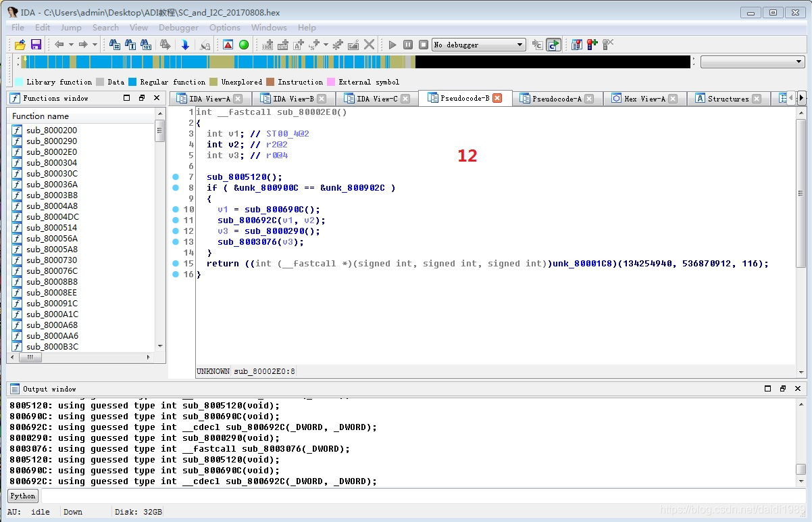
Task: Switch to the Hex View-A tab
Action: pos(644,99)
